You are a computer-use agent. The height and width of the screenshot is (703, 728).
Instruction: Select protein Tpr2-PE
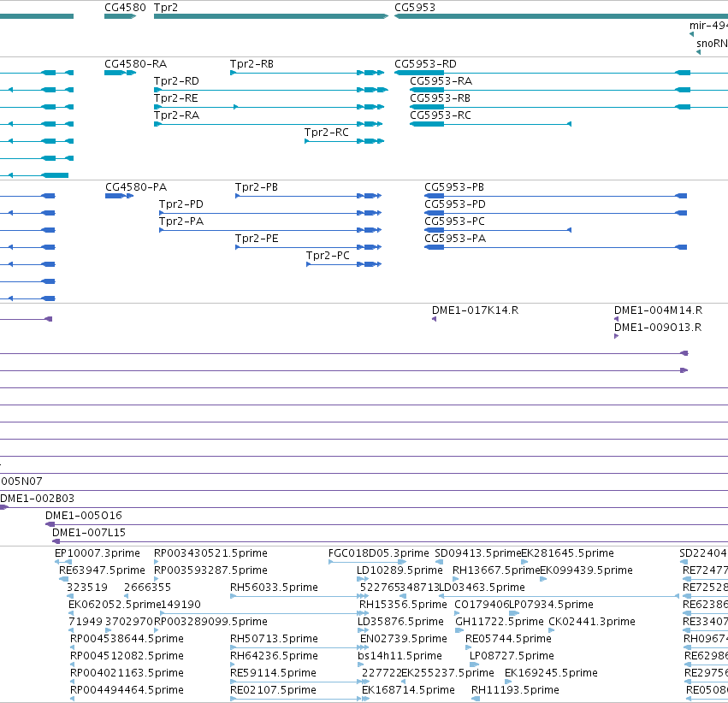(257, 239)
